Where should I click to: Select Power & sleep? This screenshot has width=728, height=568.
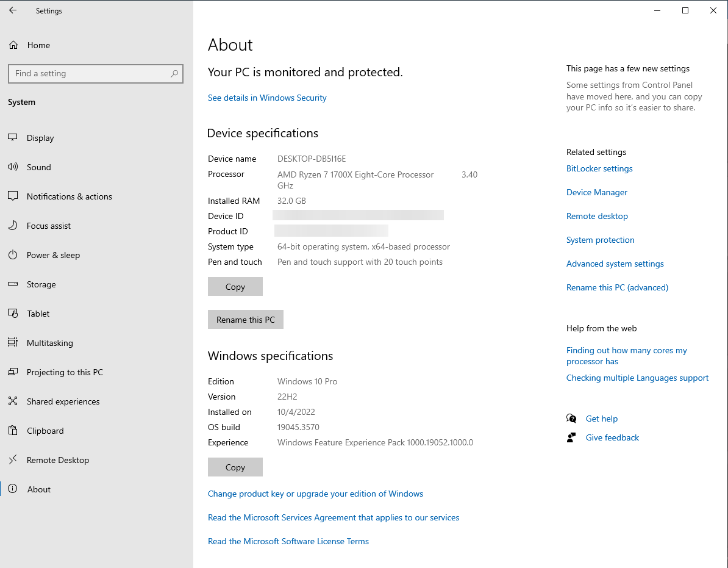[96, 255]
